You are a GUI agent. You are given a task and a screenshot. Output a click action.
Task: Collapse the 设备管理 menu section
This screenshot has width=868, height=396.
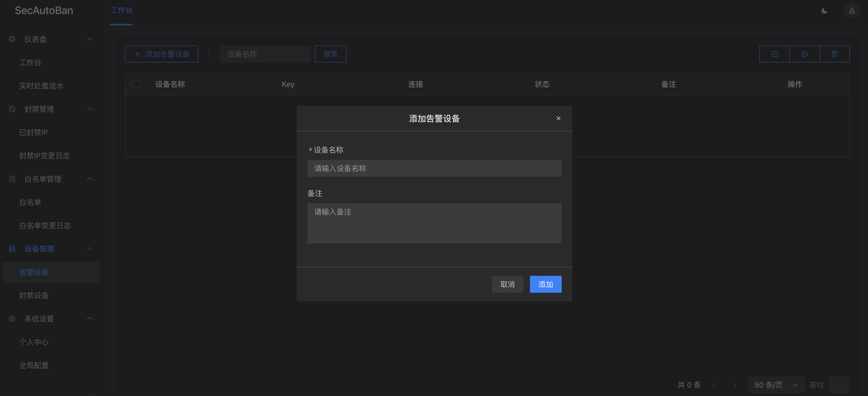pos(89,249)
